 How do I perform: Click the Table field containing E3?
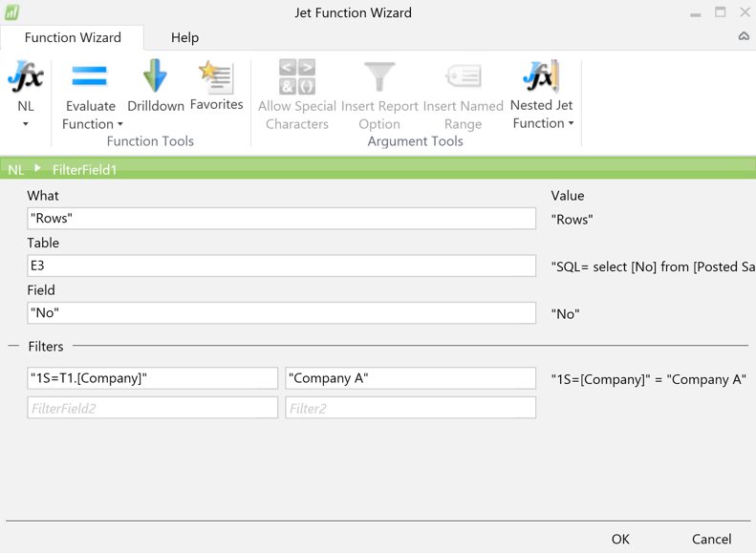[x=282, y=266]
